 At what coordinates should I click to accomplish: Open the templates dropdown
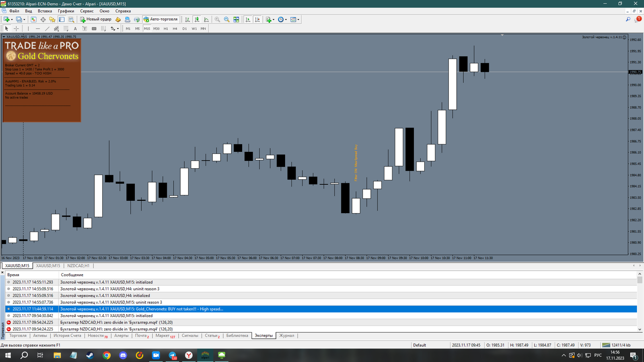click(x=295, y=19)
